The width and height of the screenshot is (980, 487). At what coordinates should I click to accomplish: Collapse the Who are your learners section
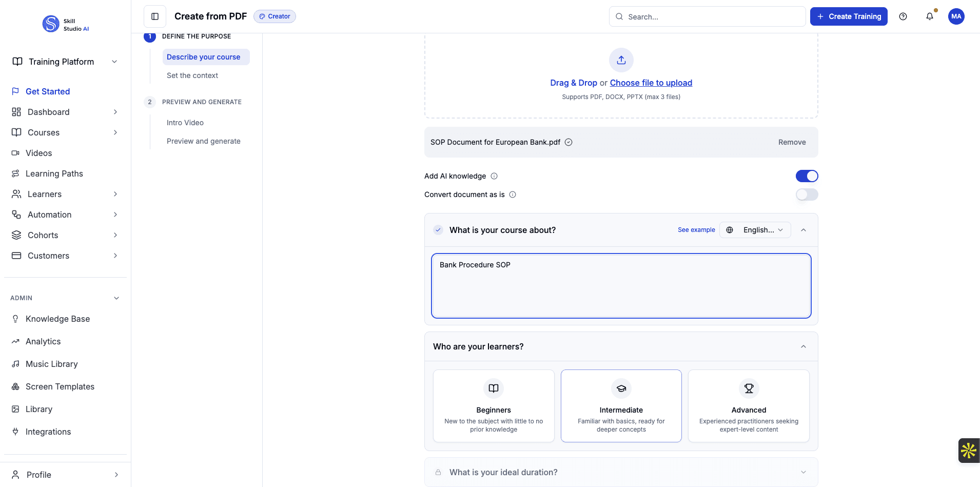802,346
